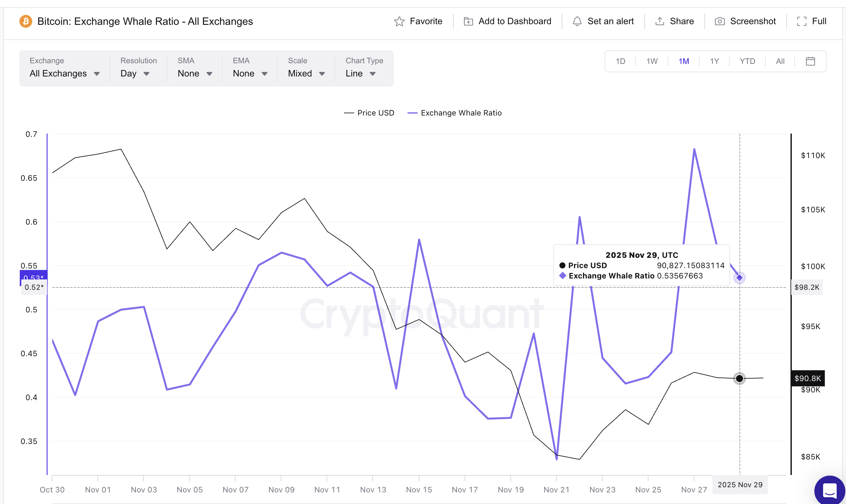The image size is (846, 504).
Task: Open the Chart Type dropdown showing Line
Action: [361, 73]
